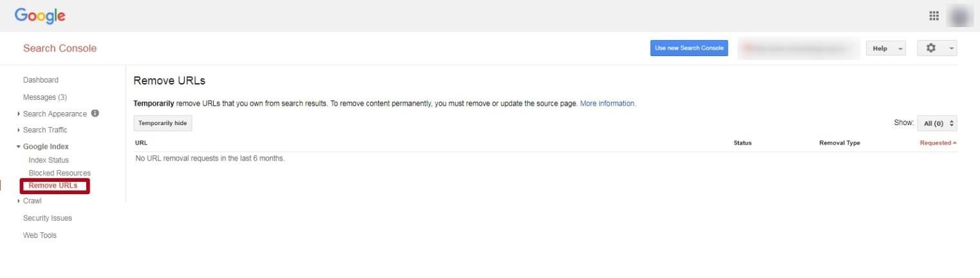Click the Removal Type column header
Viewport: 980px width, 278px height.
(840, 143)
